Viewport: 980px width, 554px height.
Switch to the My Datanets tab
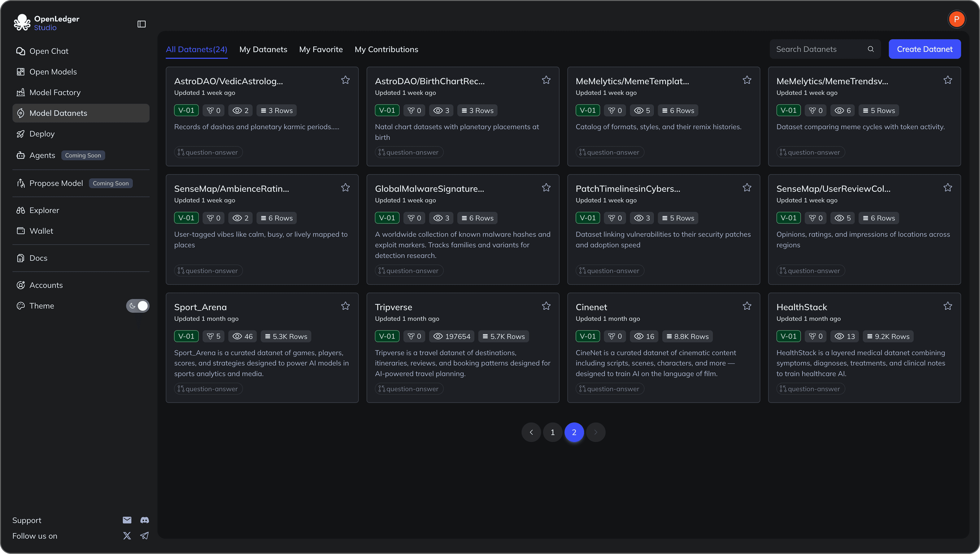pos(263,49)
